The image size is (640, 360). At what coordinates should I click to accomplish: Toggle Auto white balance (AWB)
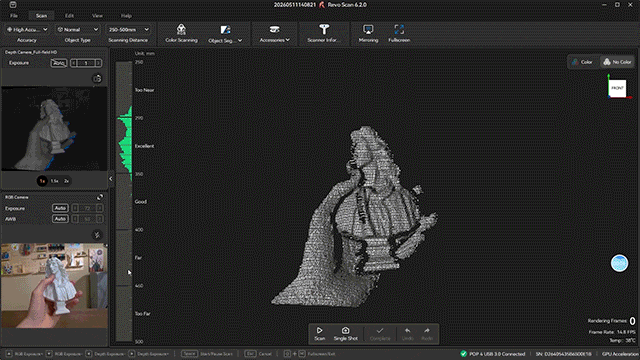pyautogui.click(x=60, y=219)
